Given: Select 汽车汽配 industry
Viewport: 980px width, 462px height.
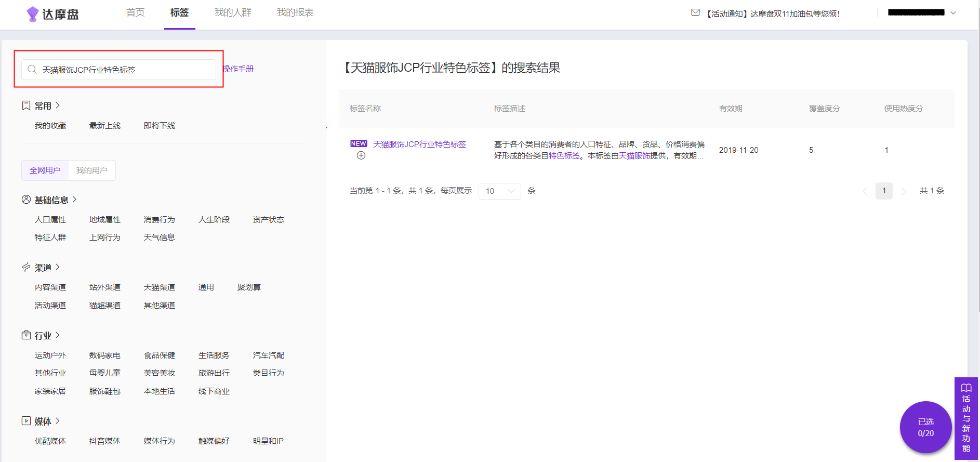Looking at the screenshot, I should (x=269, y=355).
